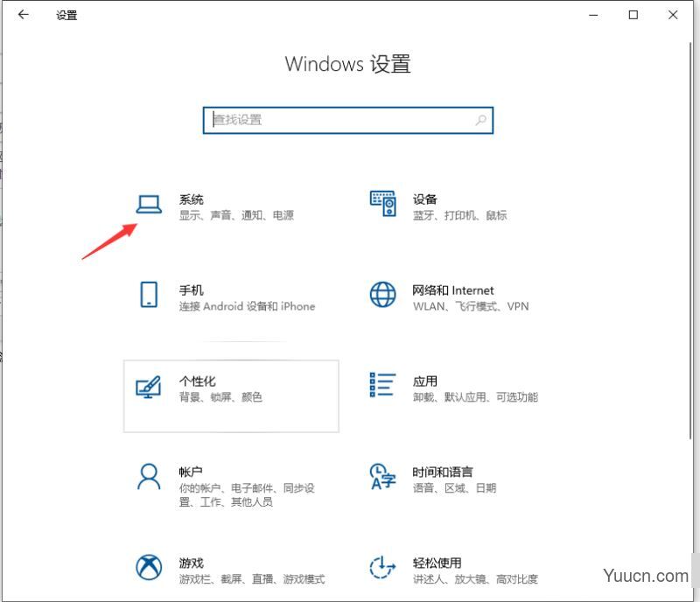Screen dimensions: 700x602
Task: Open the Devices keyboard-speaker icon
Action: (x=383, y=204)
